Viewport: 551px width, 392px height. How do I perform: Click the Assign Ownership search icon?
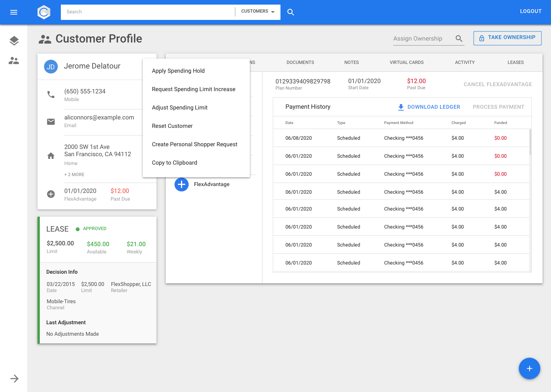click(459, 39)
